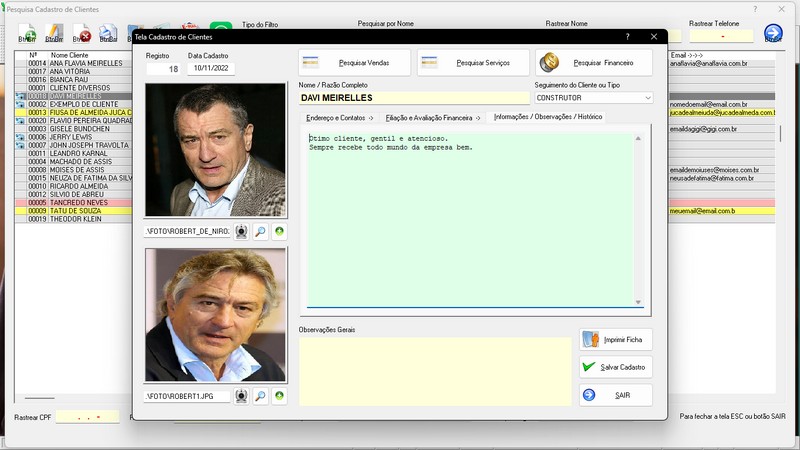The image size is (800, 450).
Task: Exit the dialog using SAIR button
Action: (x=616, y=395)
